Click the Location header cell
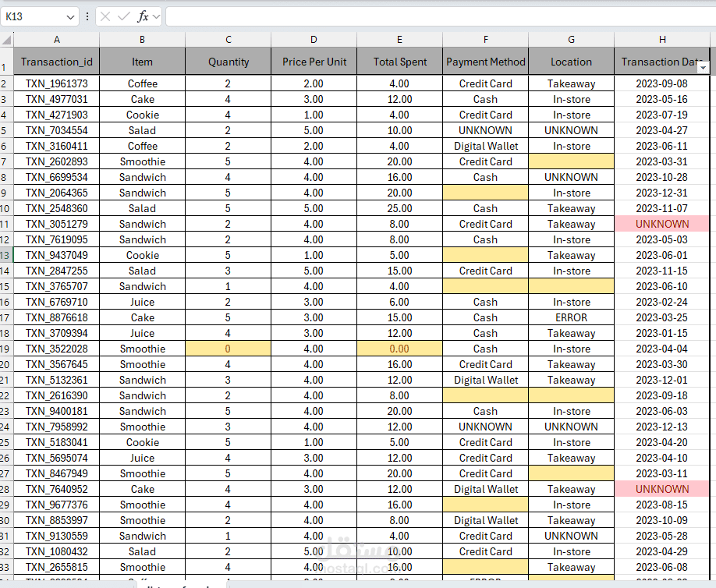 (x=571, y=62)
